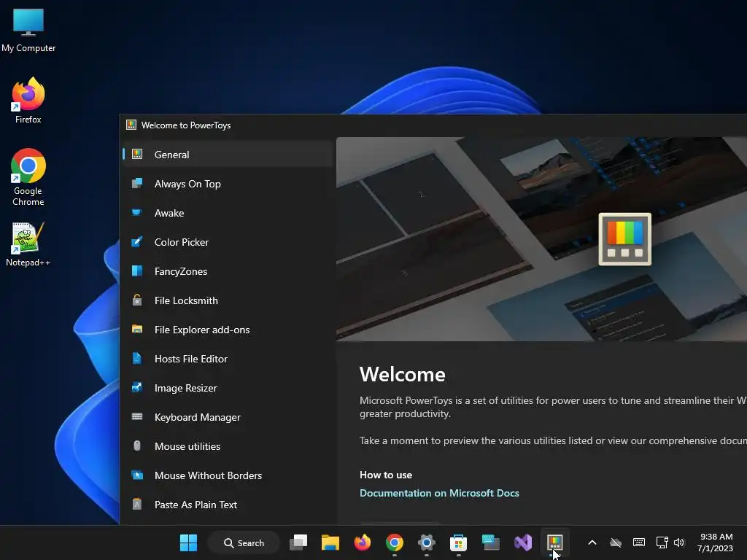Open Visual Studio from taskbar

click(522, 542)
